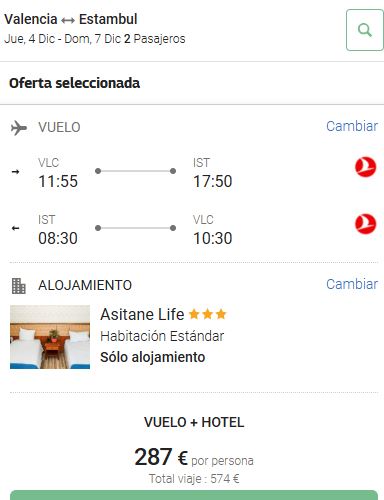Click the Habitación Estándar room type text
The image size is (384, 500).
click(x=162, y=336)
